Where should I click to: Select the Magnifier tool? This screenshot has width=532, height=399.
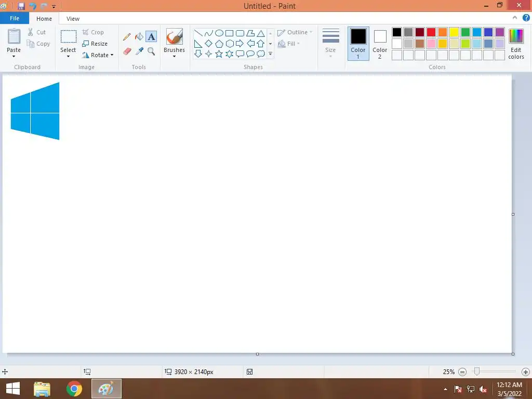coord(151,51)
